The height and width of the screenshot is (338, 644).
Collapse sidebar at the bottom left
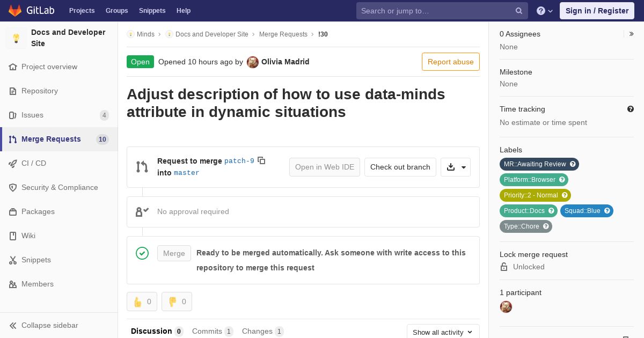49,325
